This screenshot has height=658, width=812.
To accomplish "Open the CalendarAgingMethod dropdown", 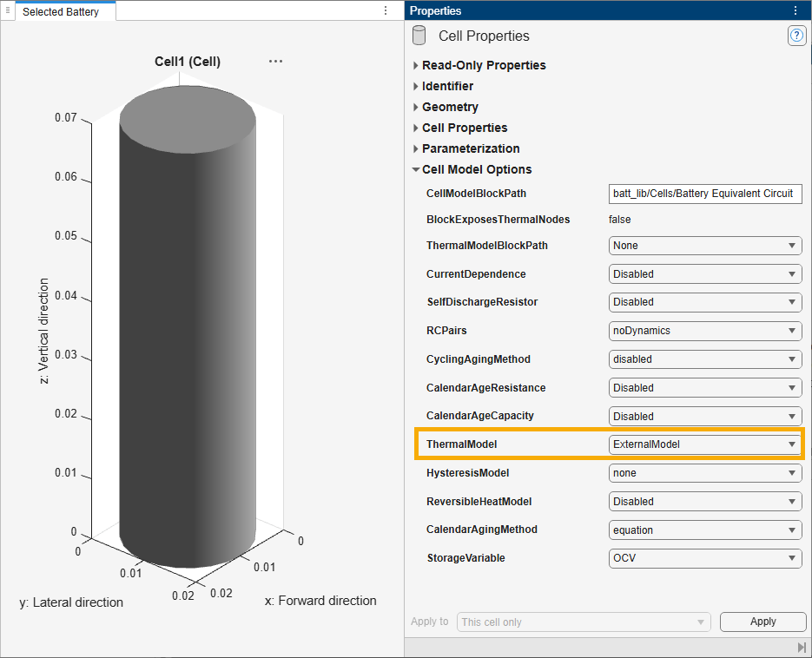I will (705, 530).
